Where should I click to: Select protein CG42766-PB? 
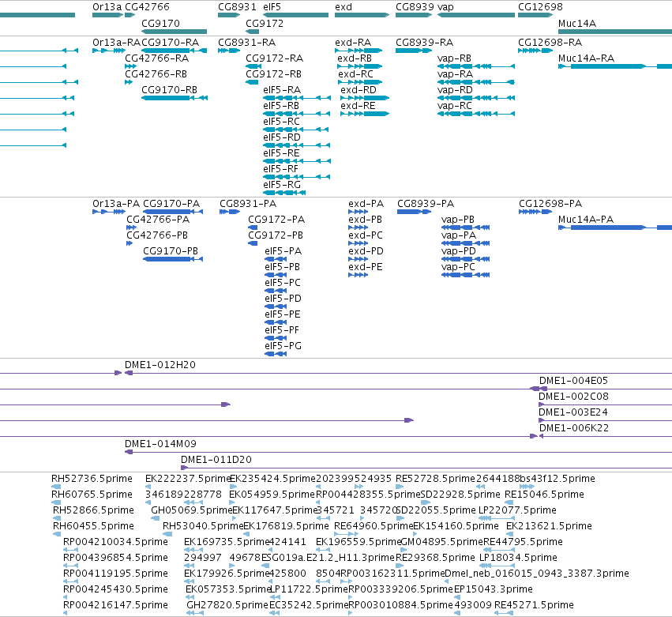130,243
